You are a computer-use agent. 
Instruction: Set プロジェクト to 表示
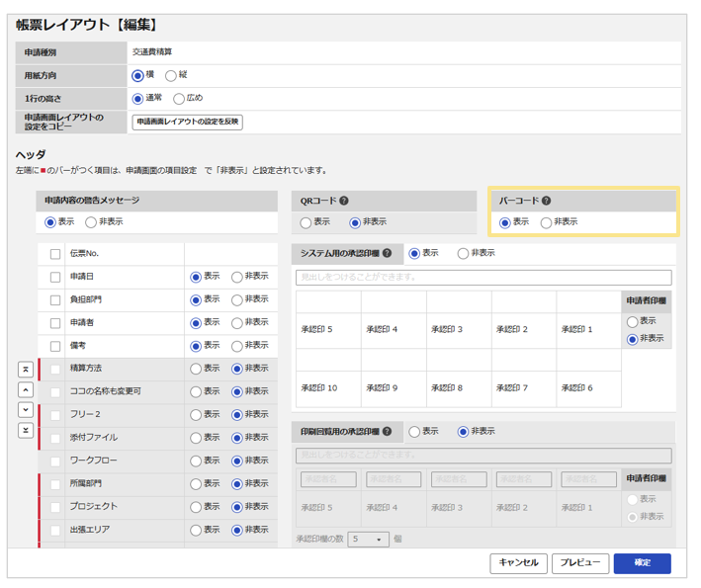point(196,507)
